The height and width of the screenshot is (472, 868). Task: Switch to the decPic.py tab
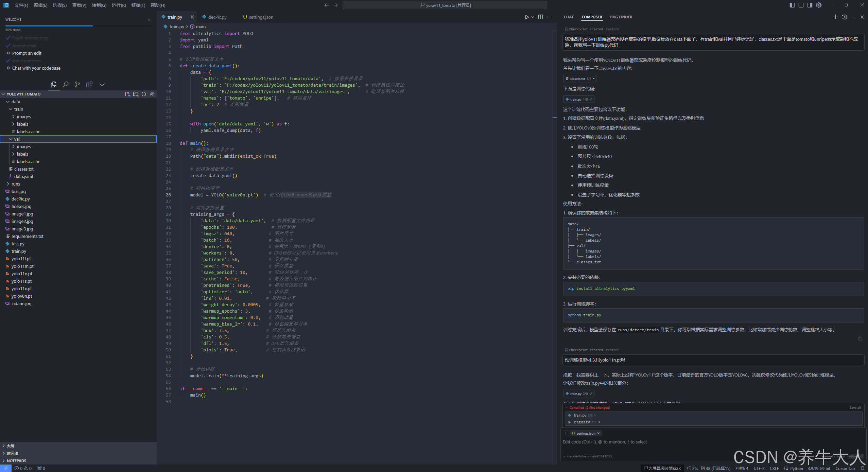(x=217, y=17)
